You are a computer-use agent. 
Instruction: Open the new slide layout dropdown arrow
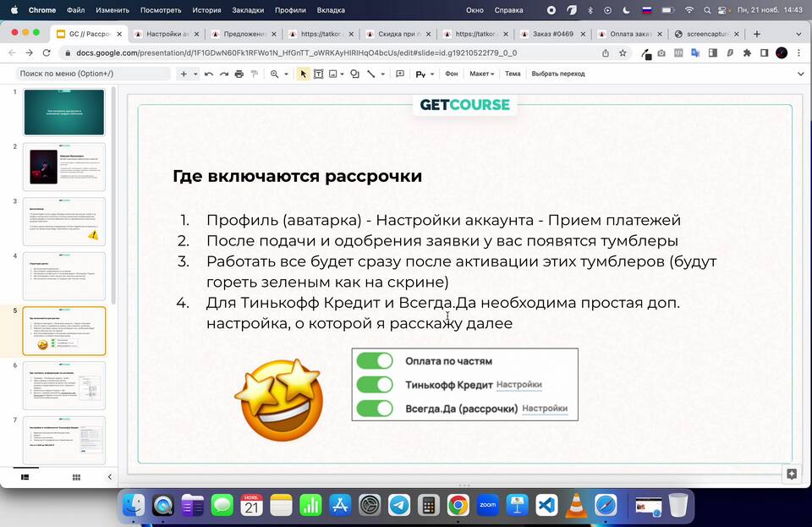tap(195, 74)
